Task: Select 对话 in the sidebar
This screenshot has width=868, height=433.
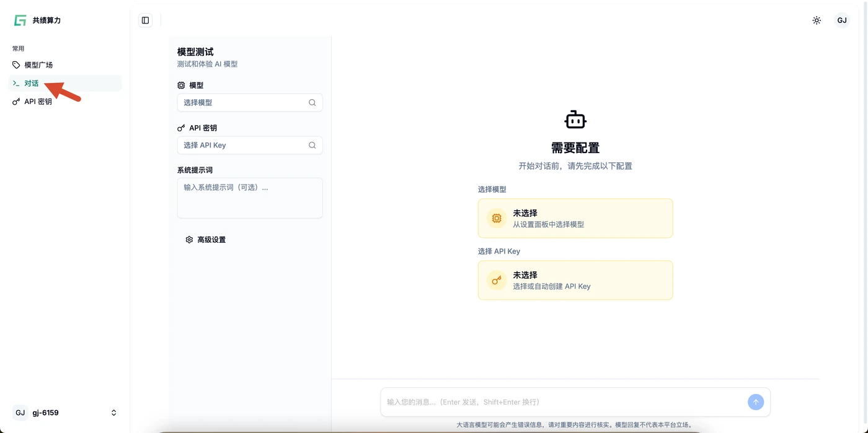Action: click(x=64, y=83)
